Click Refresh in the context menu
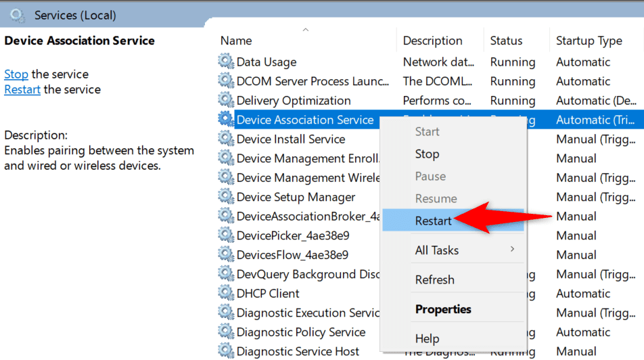644x360 pixels. tap(434, 279)
